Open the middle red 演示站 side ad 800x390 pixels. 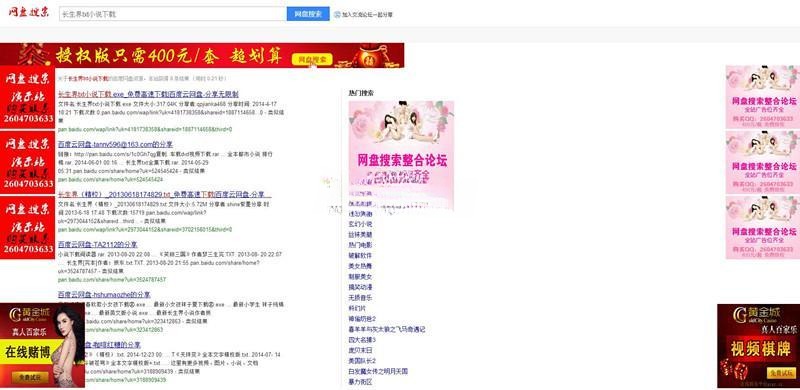28,162
